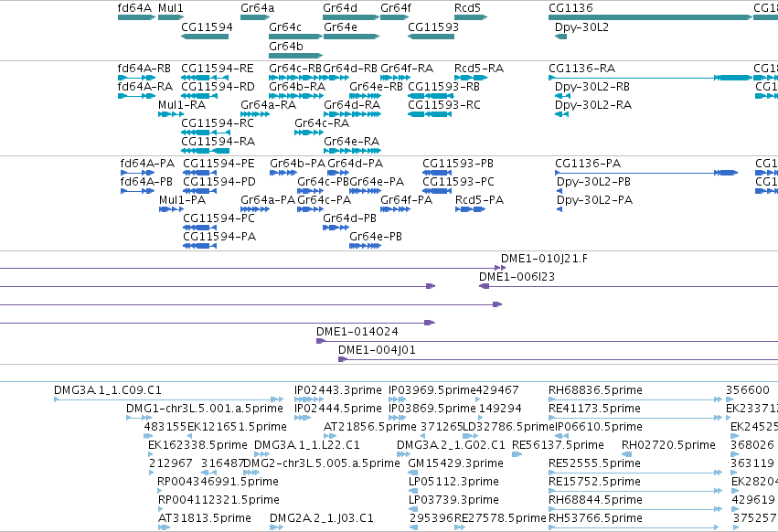The width and height of the screenshot is (778, 532).
Task: Select EST EK162338.5prime
Action: [197, 446]
